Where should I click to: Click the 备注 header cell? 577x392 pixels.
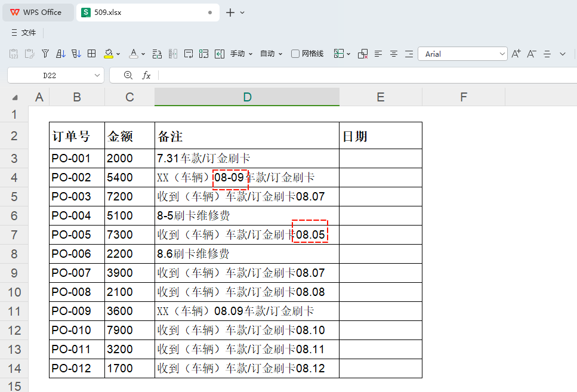tap(247, 136)
